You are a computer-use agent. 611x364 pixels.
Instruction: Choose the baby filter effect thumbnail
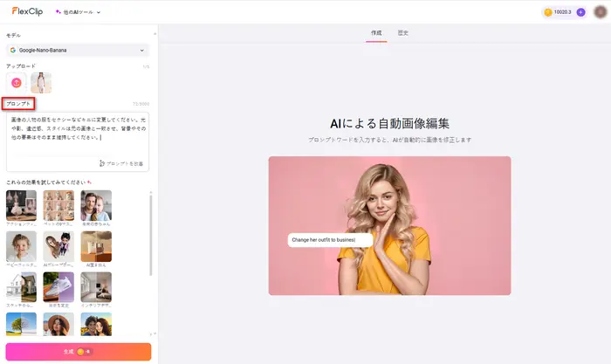[22, 246]
